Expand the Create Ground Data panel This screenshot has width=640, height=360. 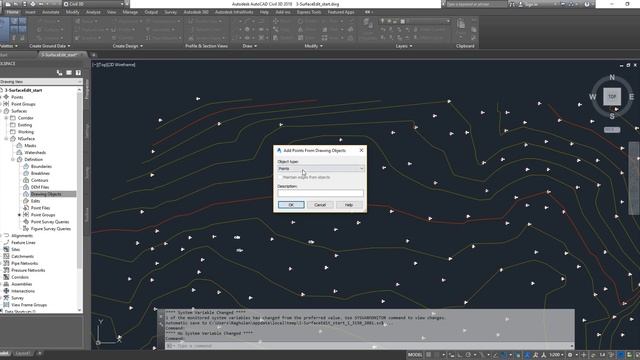tap(49, 46)
